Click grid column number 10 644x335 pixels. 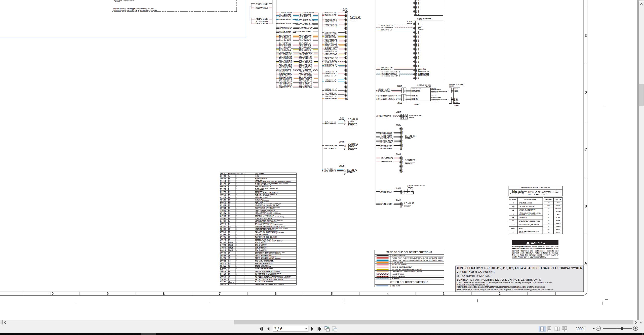point(52,294)
